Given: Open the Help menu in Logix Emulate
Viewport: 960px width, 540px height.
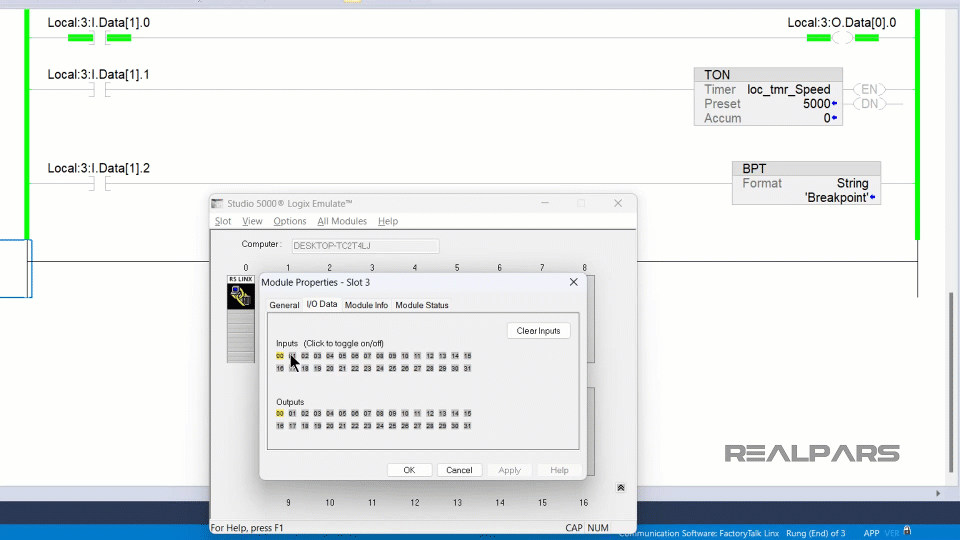Looking at the screenshot, I should (x=388, y=221).
